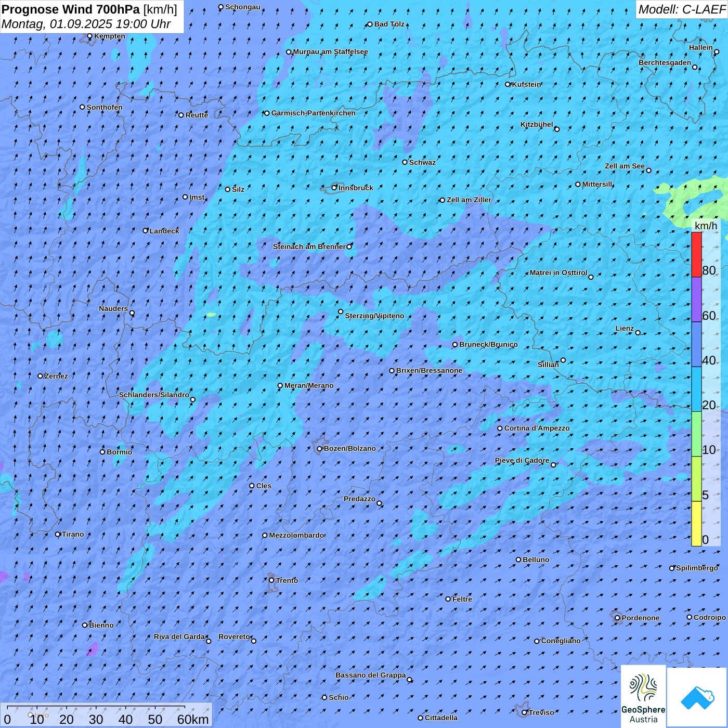Click the "Modell: C-LAEF" label
728x728 pixels.
pos(682,9)
